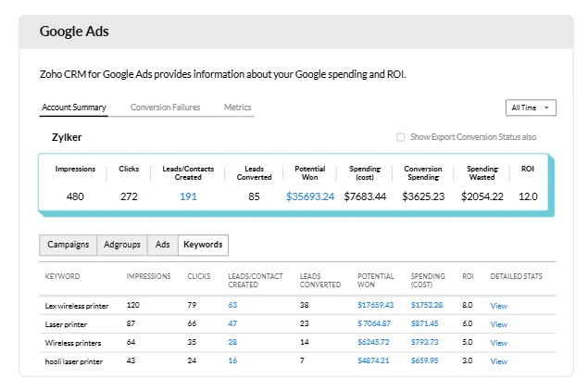
Task: Select the Keywords tab
Action: (x=203, y=245)
